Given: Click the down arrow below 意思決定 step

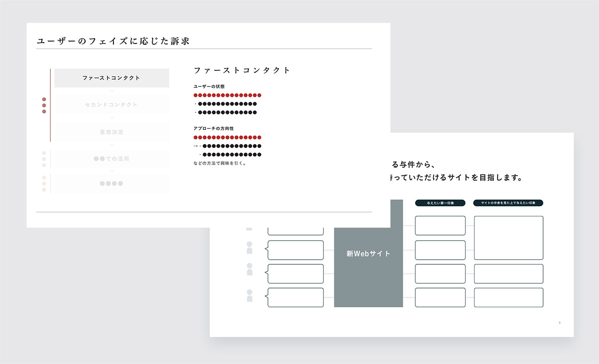Looking at the screenshot, I should 112,145.
